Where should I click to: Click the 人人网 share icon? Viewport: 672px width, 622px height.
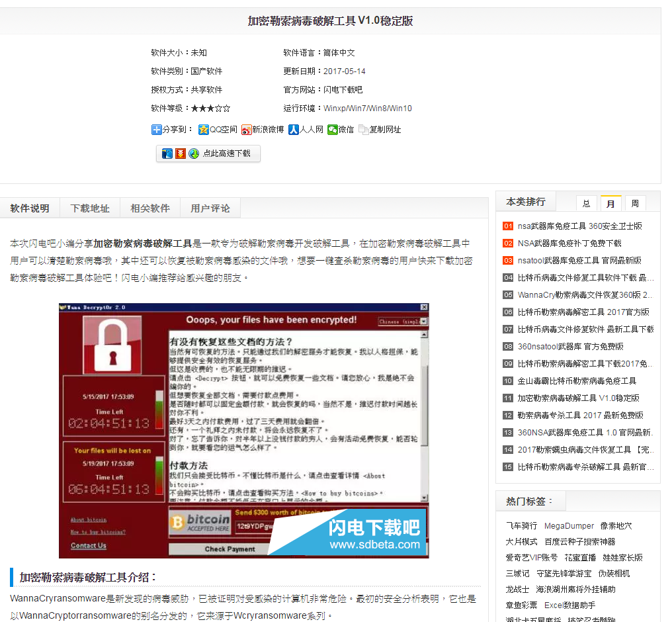pos(293,130)
